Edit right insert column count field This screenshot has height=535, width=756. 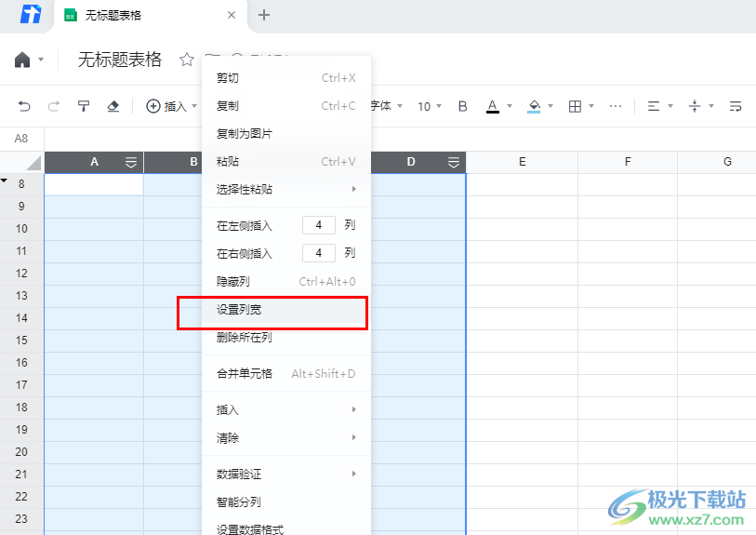pyautogui.click(x=319, y=253)
